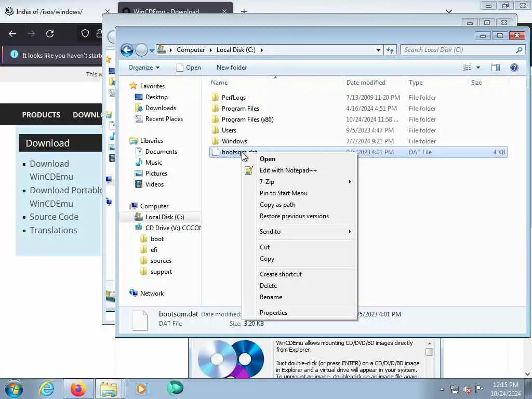The image size is (532, 399).
Task: Expand the 7-Zip submenu
Action: point(300,181)
